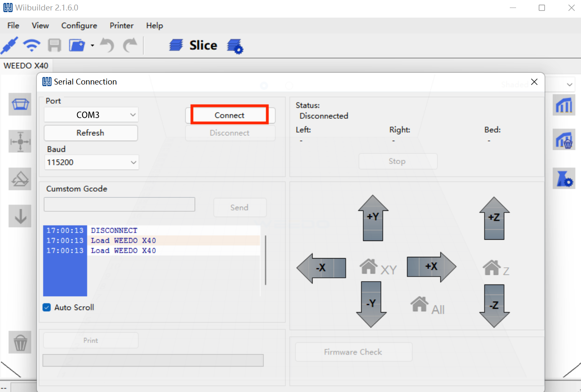Click the Refresh ports button
The image size is (581, 392).
(90, 133)
